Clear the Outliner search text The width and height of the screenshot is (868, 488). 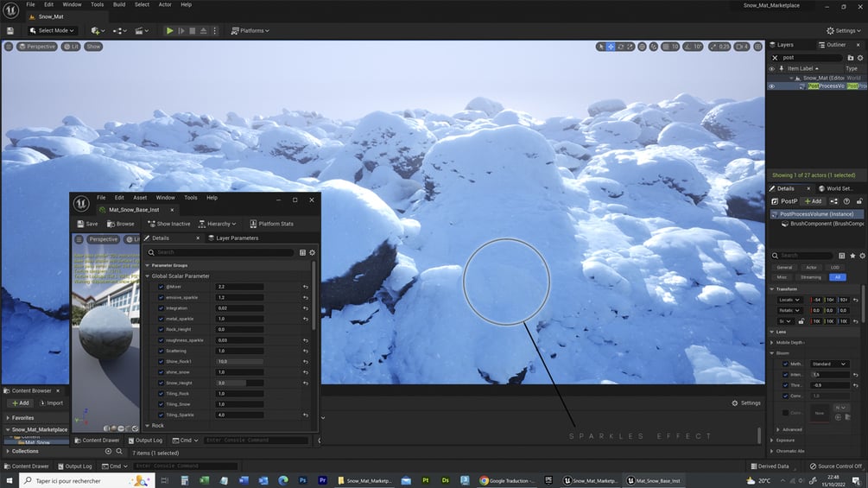(x=775, y=58)
